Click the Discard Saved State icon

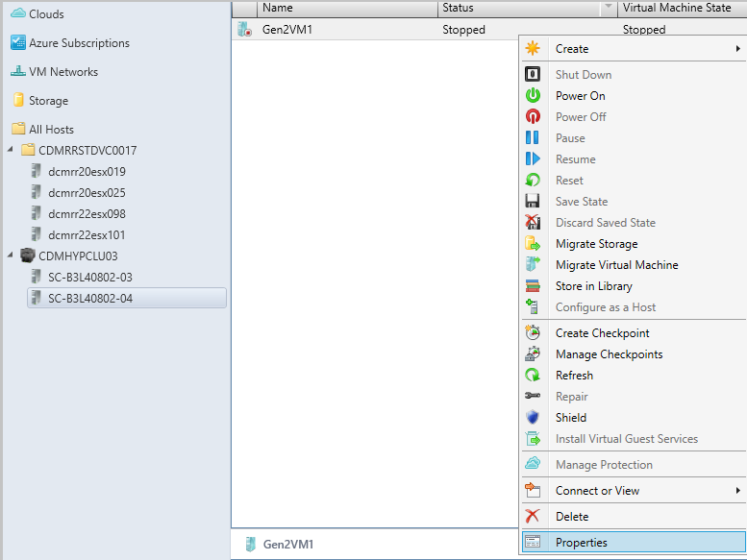[533, 222]
